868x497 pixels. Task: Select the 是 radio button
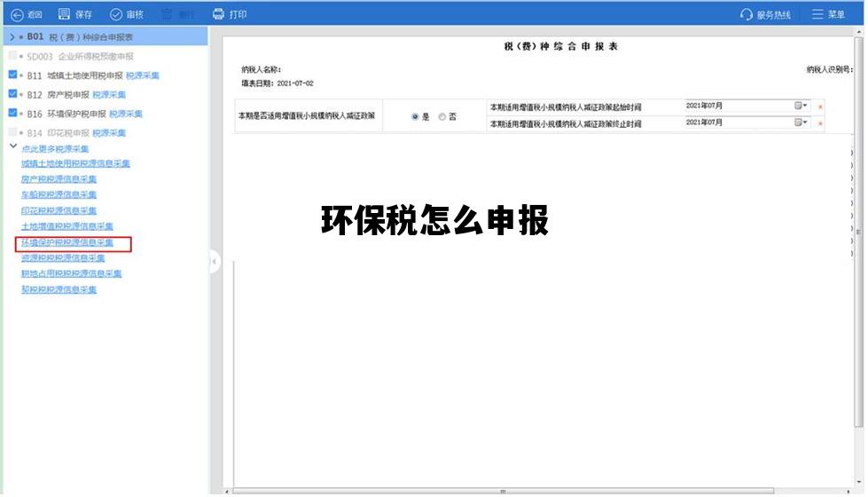pyautogui.click(x=415, y=117)
